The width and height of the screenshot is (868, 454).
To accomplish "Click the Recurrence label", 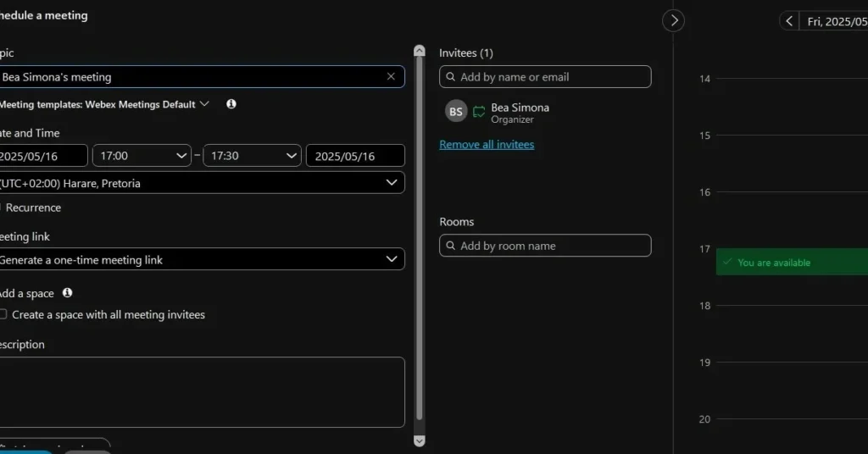I will (33, 208).
